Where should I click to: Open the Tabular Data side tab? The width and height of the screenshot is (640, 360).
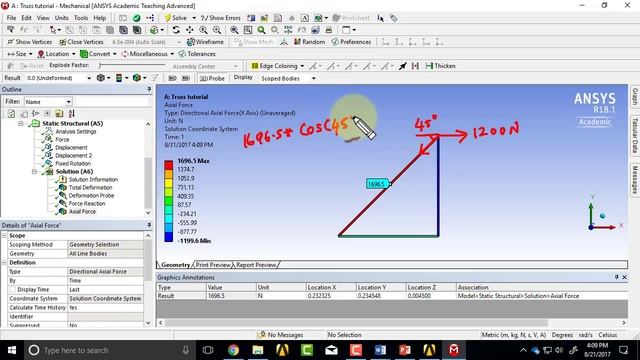[x=635, y=135]
